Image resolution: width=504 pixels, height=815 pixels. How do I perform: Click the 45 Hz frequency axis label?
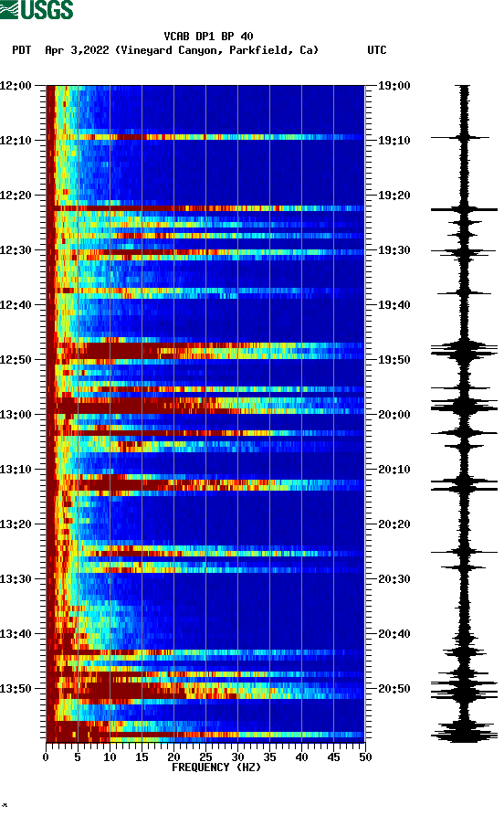coord(333,757)
